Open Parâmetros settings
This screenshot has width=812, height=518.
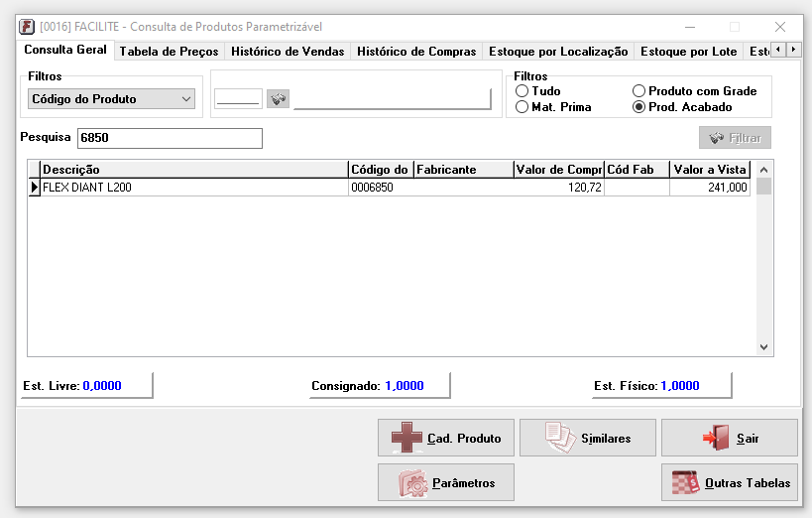pos(446,482)
